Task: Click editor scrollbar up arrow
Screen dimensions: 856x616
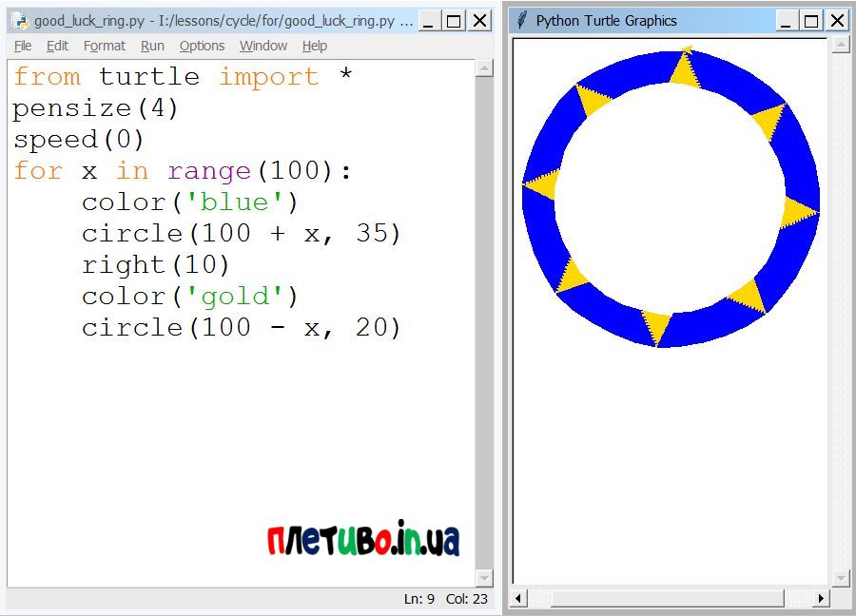Action: coord(484,68)
